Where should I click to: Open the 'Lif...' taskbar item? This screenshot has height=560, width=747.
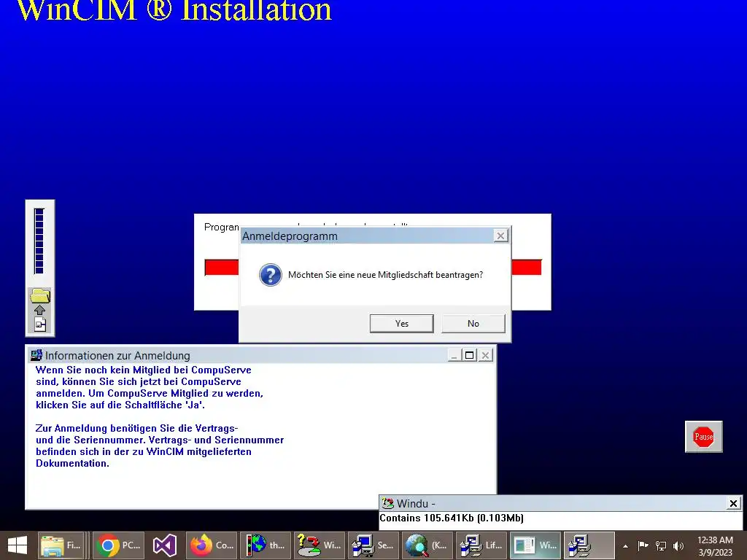tap(481, 545)
